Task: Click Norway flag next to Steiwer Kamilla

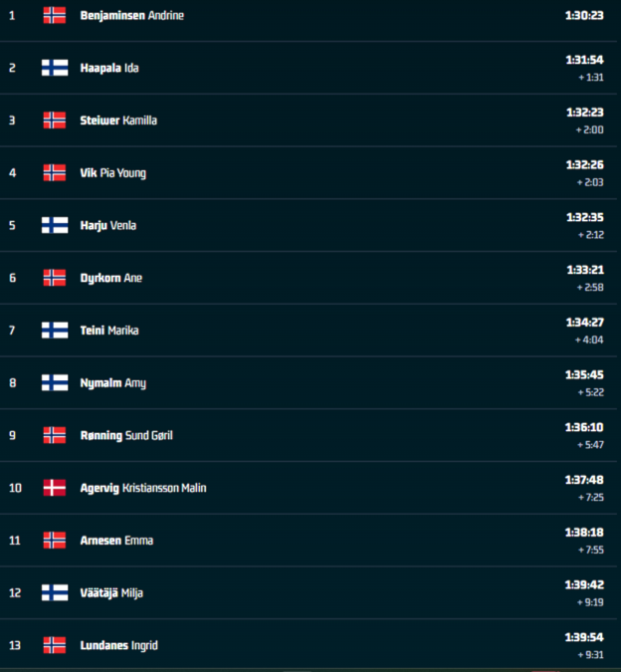Action: [x=55, y=120]
